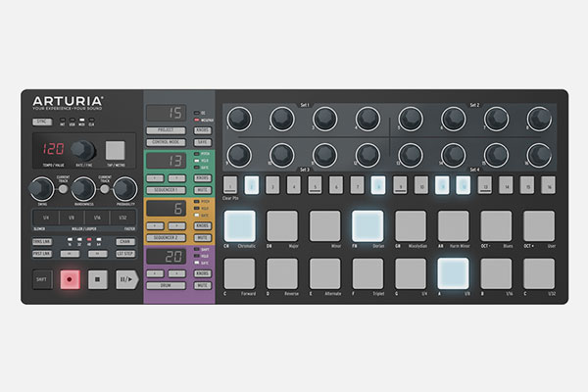Viewport: 588px width, 392px height.
Task: Select the 1/8 roller/looper strip segment
Action: tap(72, 218)
